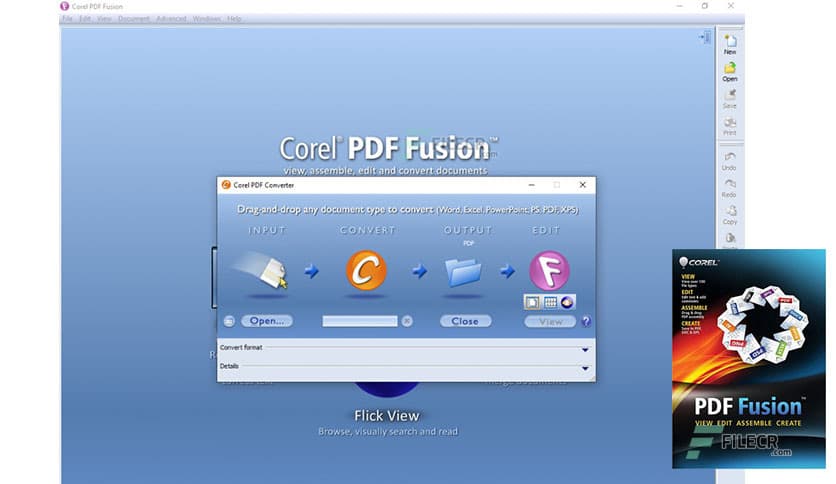Image resolution: width=836 pixels, height=484 pixels.
Task: Click the cancel X icon beside progress bar
Action: click(x=407, y=321)
